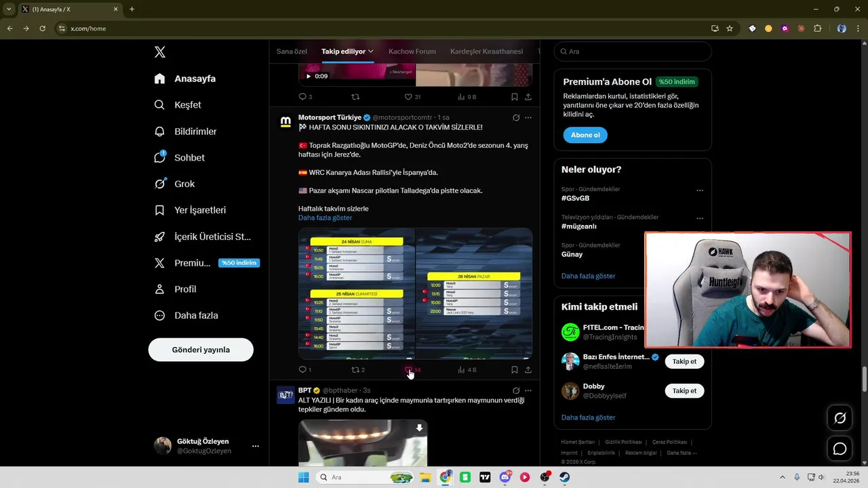Click Daha fazla göster in Motorsport post

(325, 218)
